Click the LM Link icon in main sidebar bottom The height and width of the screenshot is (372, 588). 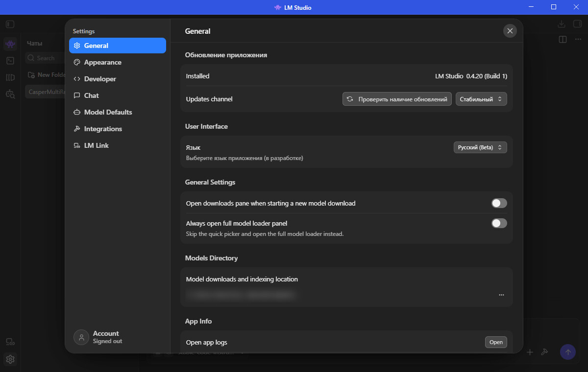[10, 342]
